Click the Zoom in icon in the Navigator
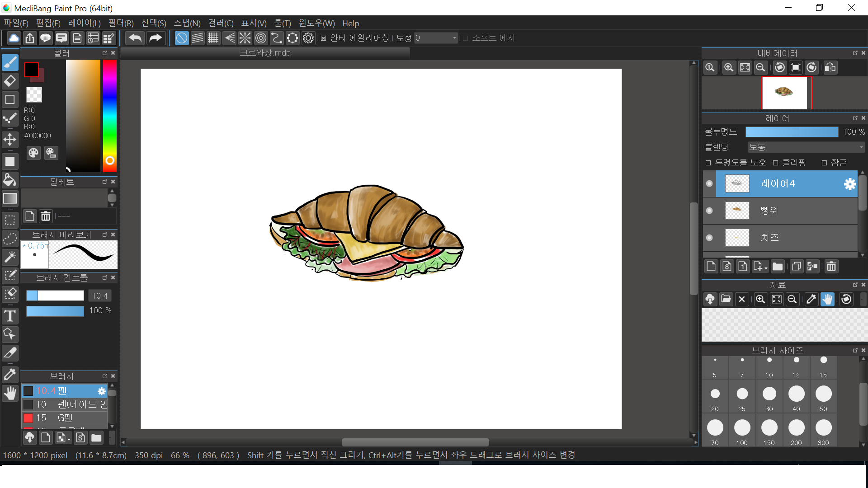 [728, 68]
